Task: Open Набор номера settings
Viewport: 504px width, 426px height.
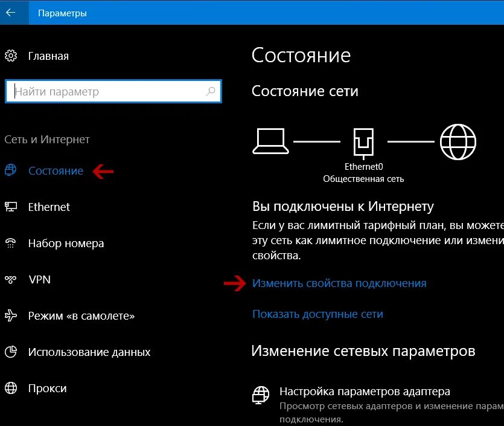Action: (66, 244)
